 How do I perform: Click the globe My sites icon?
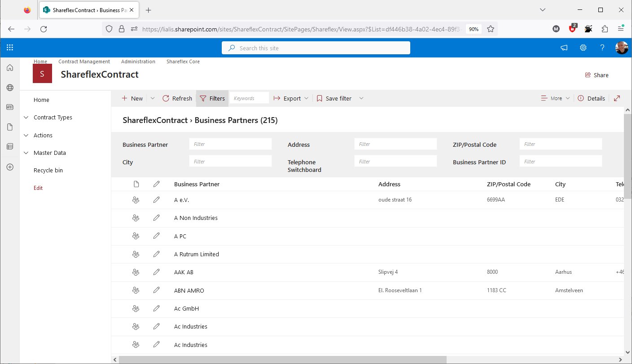click(10, 88)
